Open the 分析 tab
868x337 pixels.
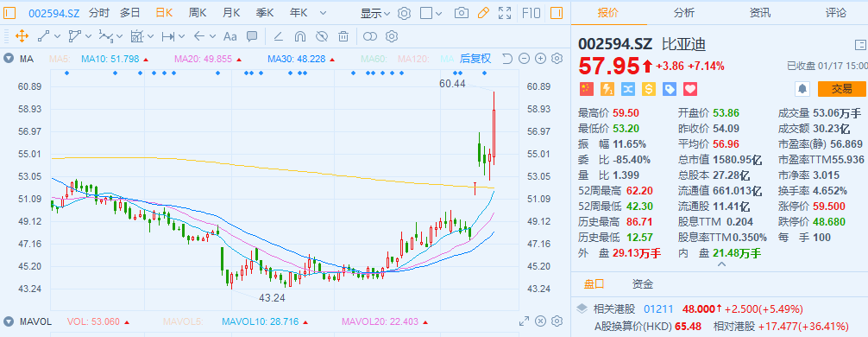[x=683, y=13]
